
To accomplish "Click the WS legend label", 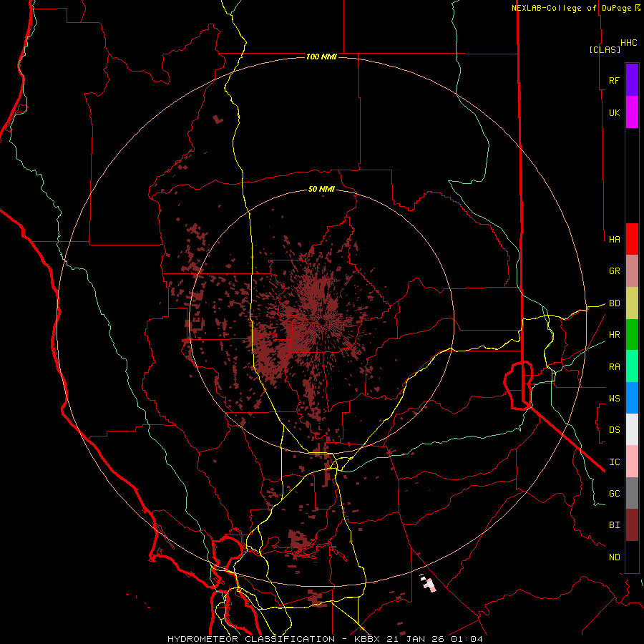I will click(615, 399).
